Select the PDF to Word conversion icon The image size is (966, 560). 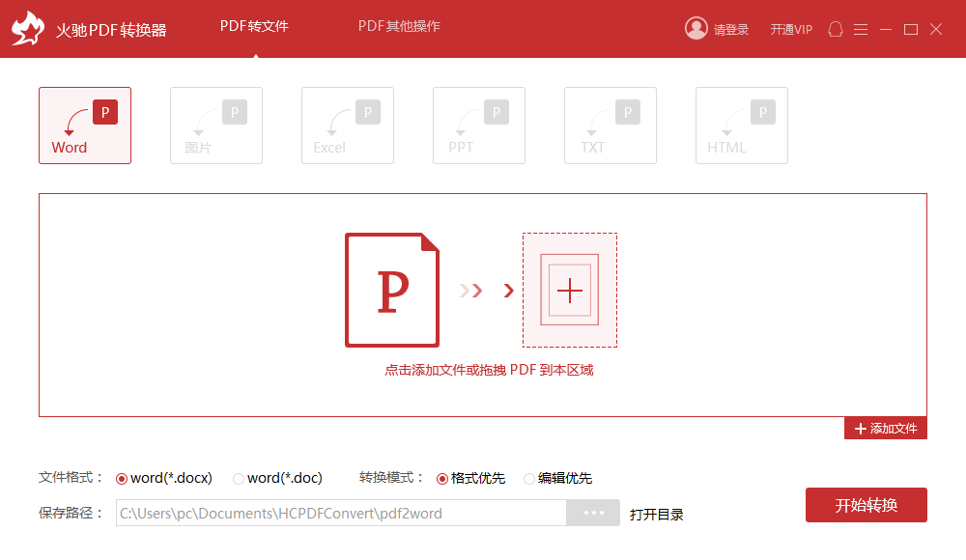(x=85, y=126)
